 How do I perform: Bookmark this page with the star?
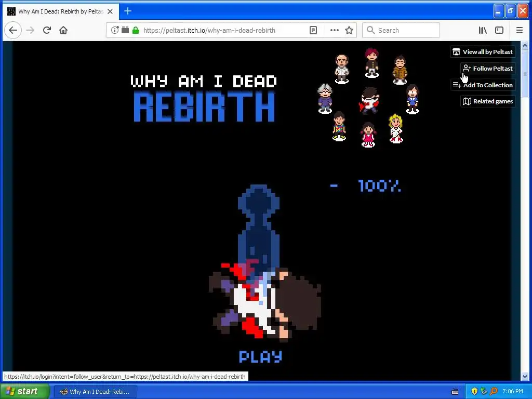[x=349, y=30]
